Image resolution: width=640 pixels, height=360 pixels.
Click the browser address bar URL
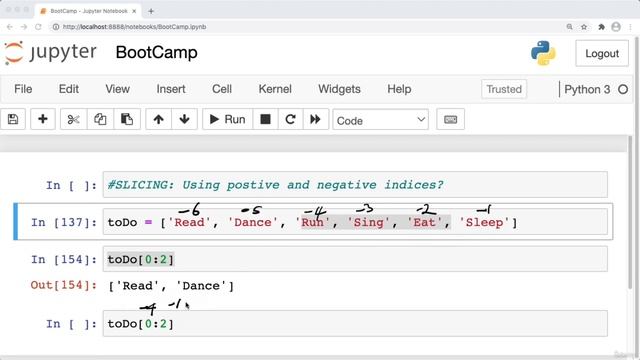135,27
